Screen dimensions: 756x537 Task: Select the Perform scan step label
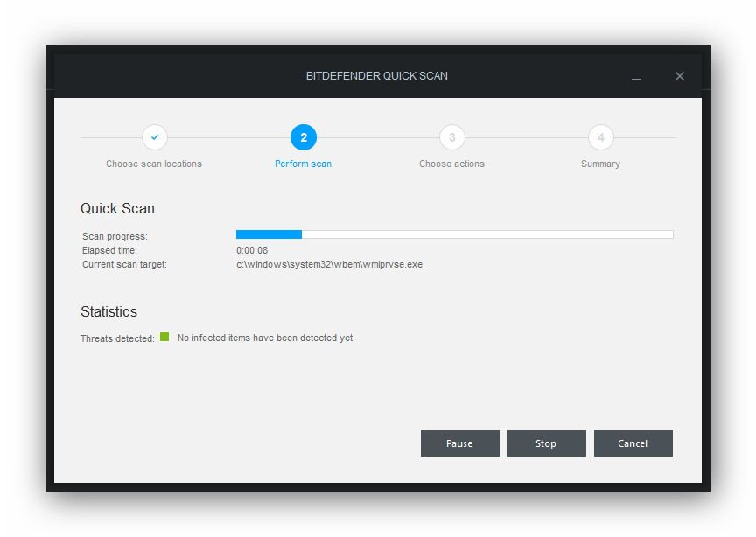[304, 164]
